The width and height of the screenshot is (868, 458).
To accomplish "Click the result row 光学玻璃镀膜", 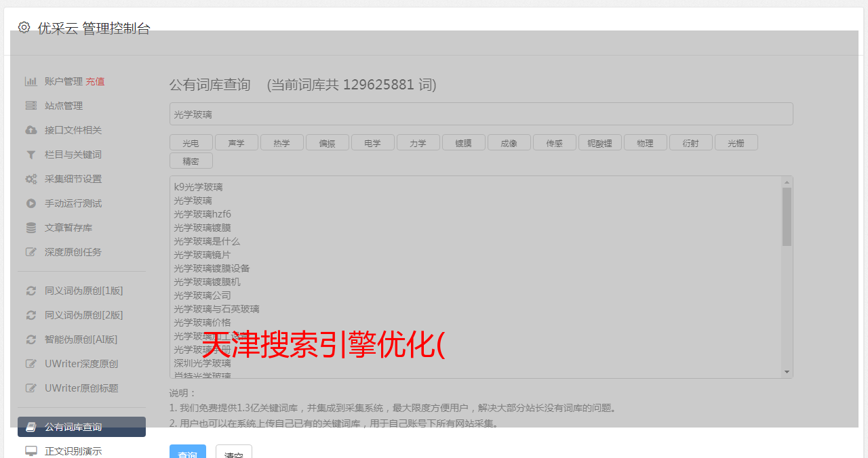I will [x=202, y=228].
